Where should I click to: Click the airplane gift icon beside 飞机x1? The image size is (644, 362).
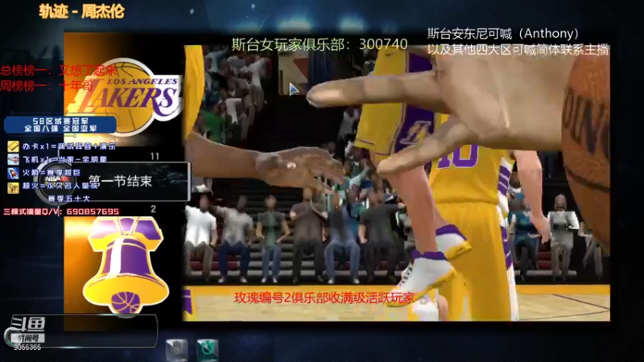click(x=13, y=159)
